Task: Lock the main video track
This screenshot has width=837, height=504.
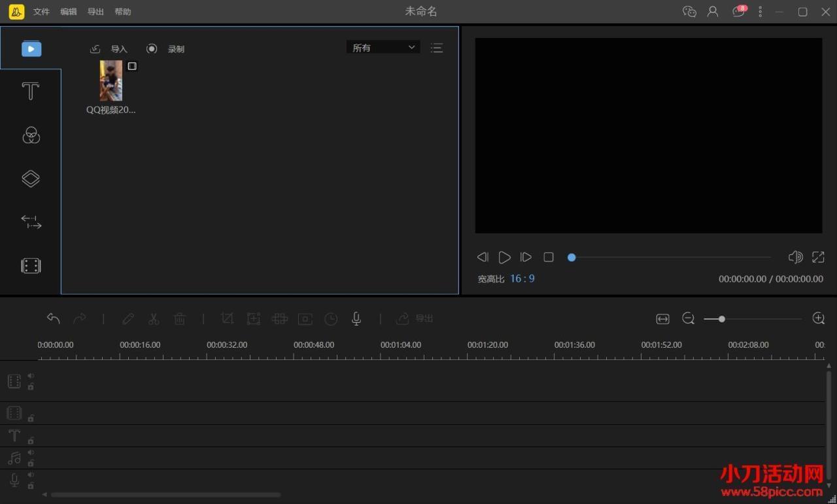Action: [x=31, y=386]
